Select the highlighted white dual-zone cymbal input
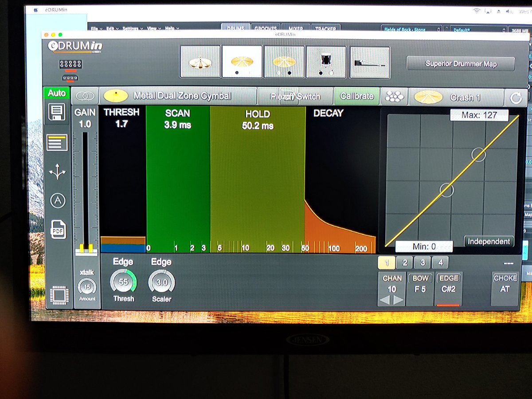532x399 pixels. 242,62
